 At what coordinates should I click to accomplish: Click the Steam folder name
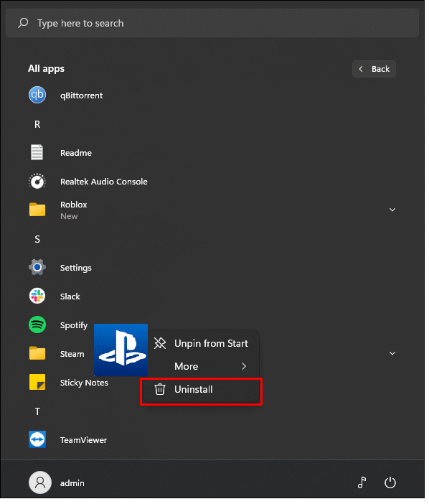coord(72,355)
